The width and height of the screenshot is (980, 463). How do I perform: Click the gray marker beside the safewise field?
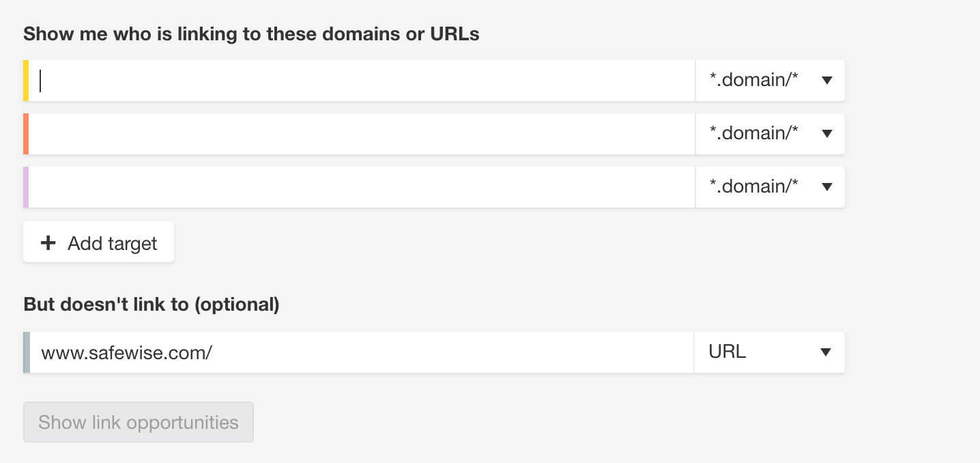[x=27, y=352]
